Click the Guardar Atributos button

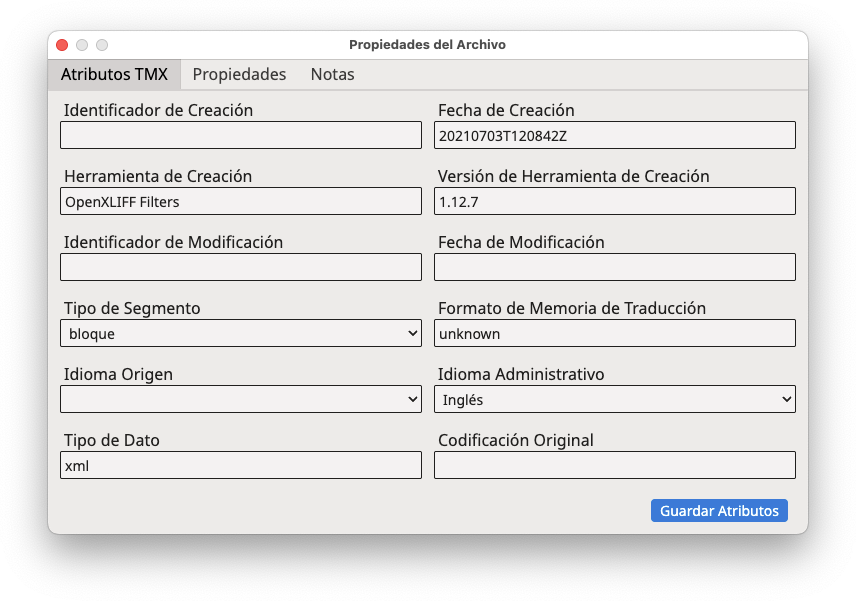click(x=719, y=511)
